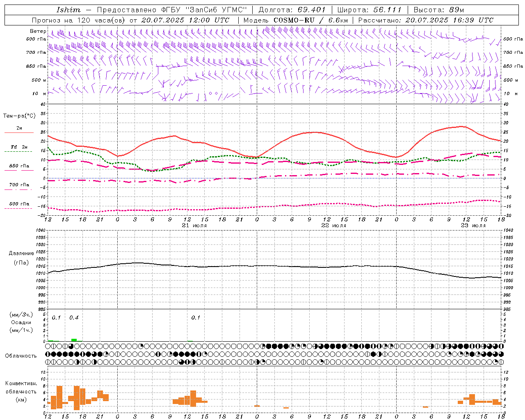The width and height of the screenshot is (525, 420).
Task: Click the "Ветер" wind panel label
Action: 38,31
